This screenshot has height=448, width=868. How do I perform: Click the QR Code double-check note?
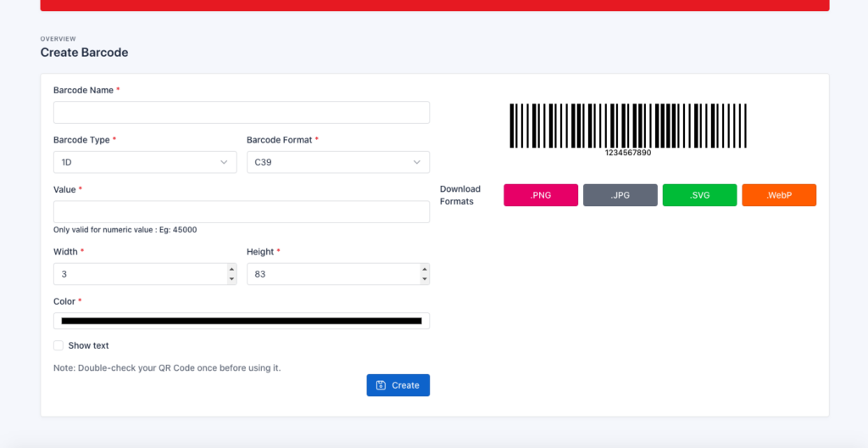(x=167, y=367)
